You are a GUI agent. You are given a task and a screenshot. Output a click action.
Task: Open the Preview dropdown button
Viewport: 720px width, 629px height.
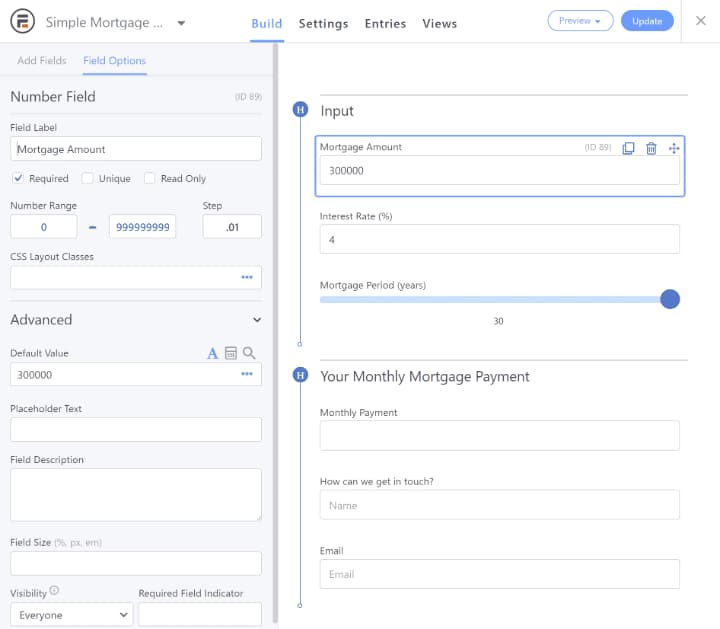[580, 21]
